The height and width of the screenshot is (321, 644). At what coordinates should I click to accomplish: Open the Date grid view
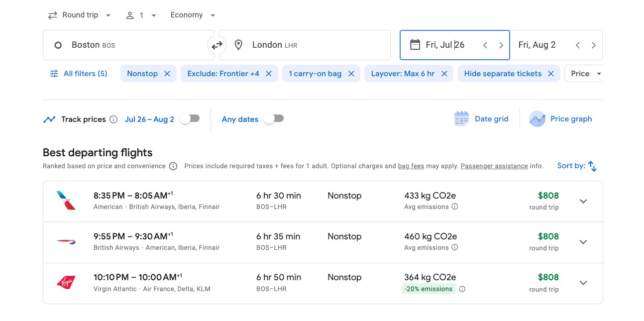(481, 119)
